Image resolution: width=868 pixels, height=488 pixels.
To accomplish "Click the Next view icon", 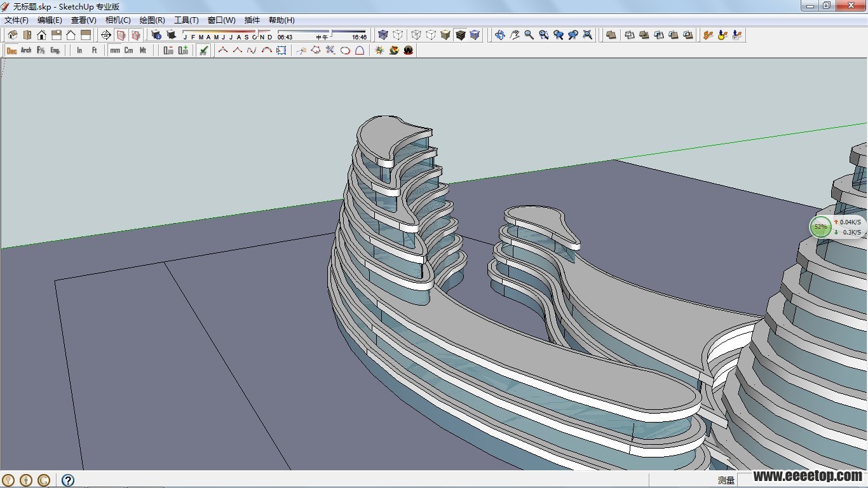I will 573,35.
